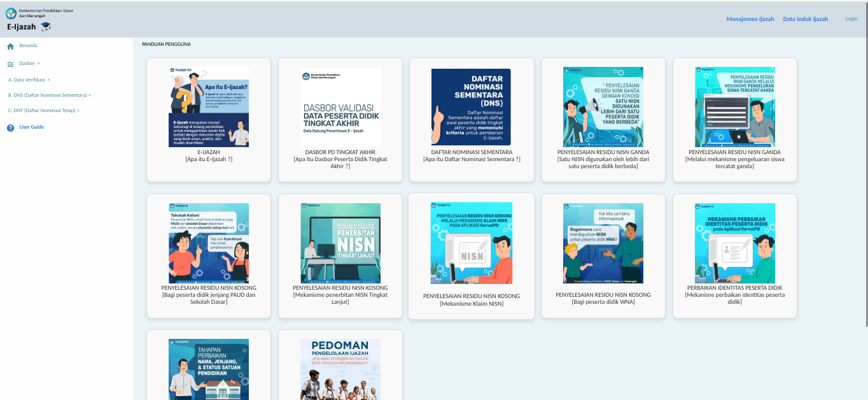Image resolution: width=868 pixels, height=400 pixels.
Task: Open the Daftar Nominasi Sementara (DNS) thumbnail image
Action: [x=472, y=107]
